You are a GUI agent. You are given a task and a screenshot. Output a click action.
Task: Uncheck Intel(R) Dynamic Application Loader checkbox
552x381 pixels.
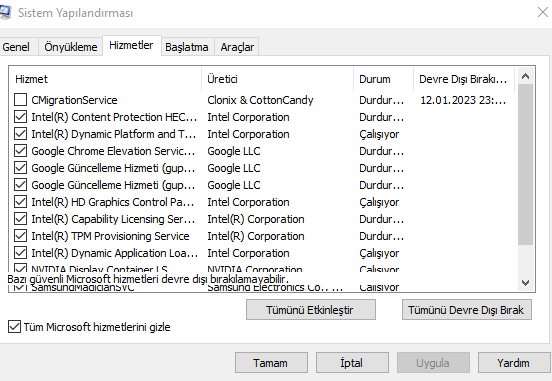click(x=20, y=252)
